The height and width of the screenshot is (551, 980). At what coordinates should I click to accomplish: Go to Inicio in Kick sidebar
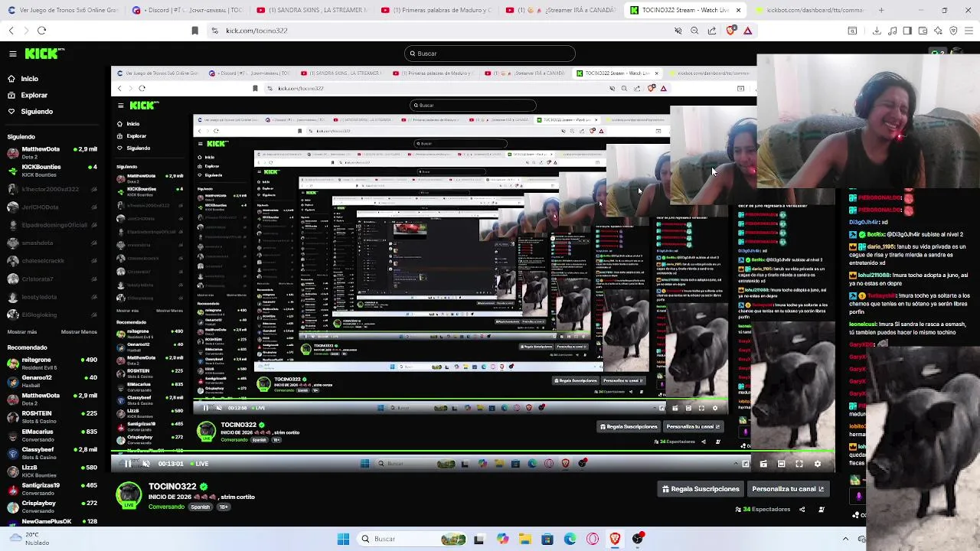[29, 79]
